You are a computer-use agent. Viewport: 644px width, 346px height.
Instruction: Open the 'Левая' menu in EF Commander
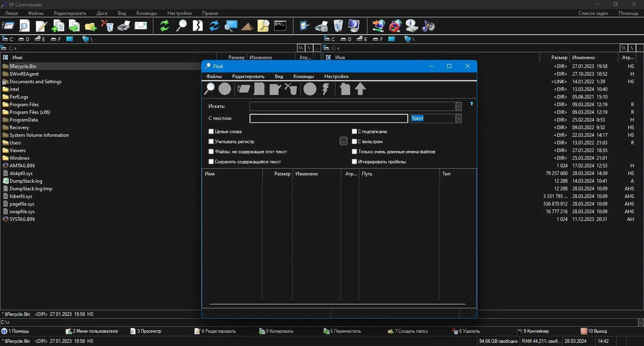pos(11,13)
